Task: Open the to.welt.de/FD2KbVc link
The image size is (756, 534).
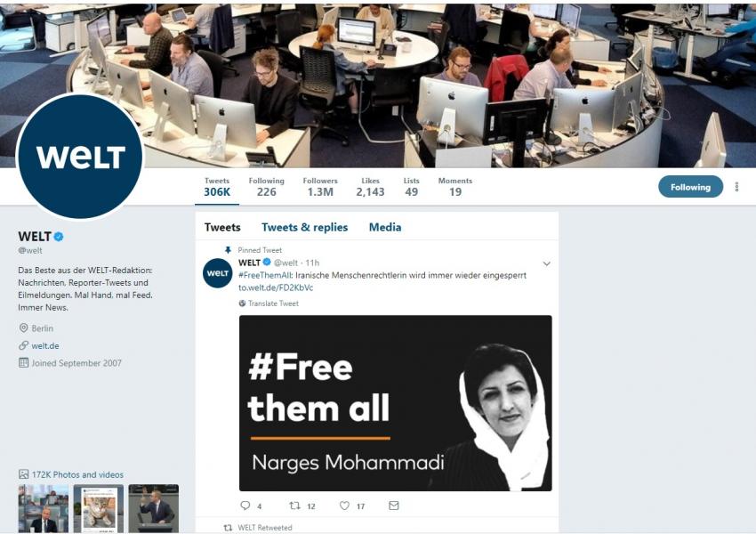Action: [276, 287]
